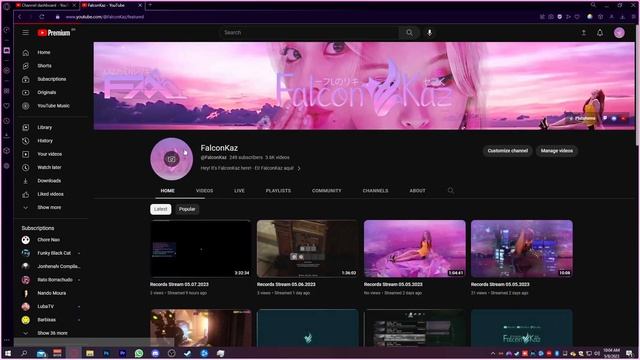Show hidden system tray icons
The width and height of the screenshot is (640, 360).
click(493, 353)
